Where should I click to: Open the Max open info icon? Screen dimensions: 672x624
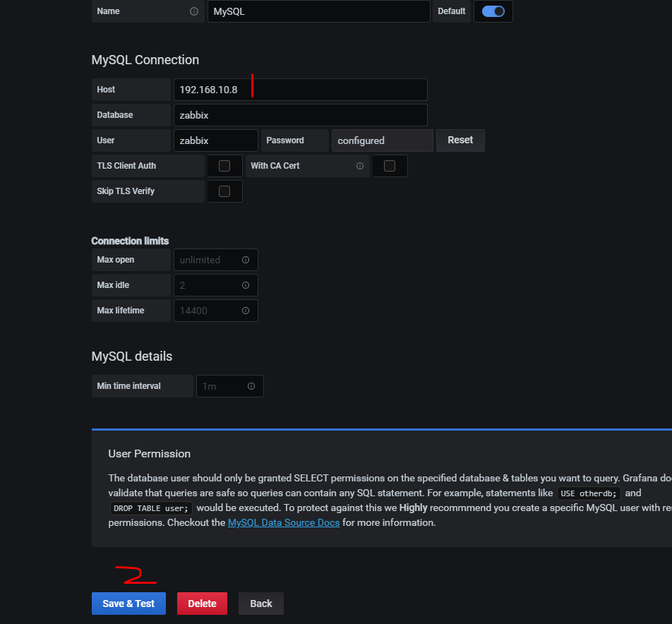[246, 260]
